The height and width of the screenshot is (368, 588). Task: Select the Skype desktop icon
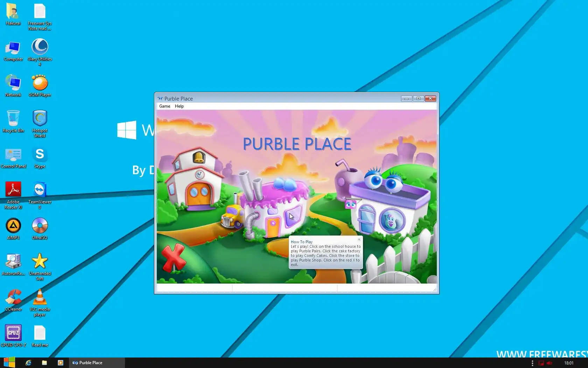click(40, 158)
